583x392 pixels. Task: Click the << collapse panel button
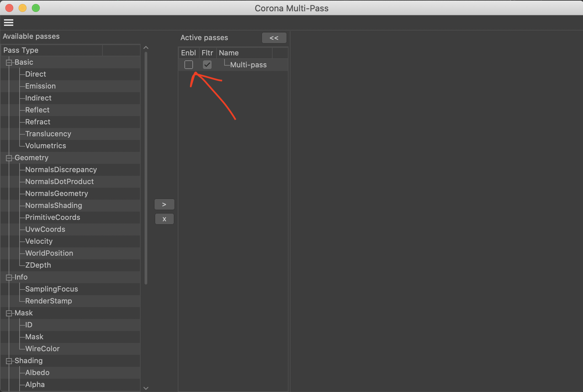(x=274, y=38)
